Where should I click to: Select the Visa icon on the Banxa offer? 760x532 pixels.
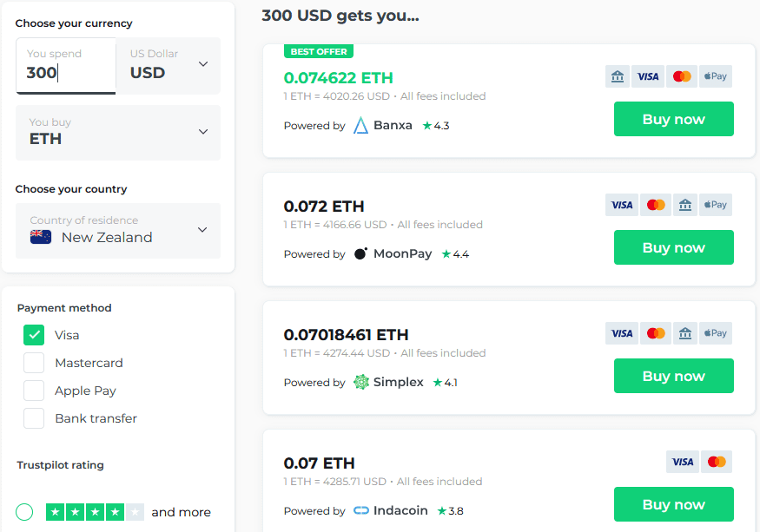point(648,76)
